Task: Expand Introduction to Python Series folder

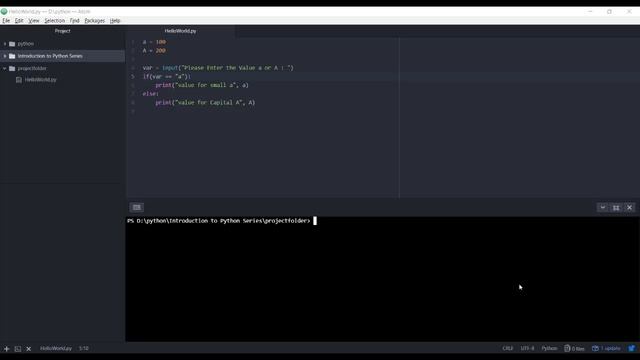Action: click(5, 56)
